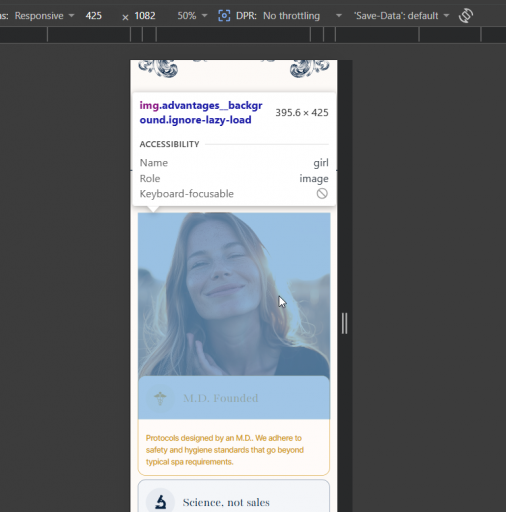Select the M.D. Founded card heading
This screenshot has height=512, width=506.
[x=221, y=398]
